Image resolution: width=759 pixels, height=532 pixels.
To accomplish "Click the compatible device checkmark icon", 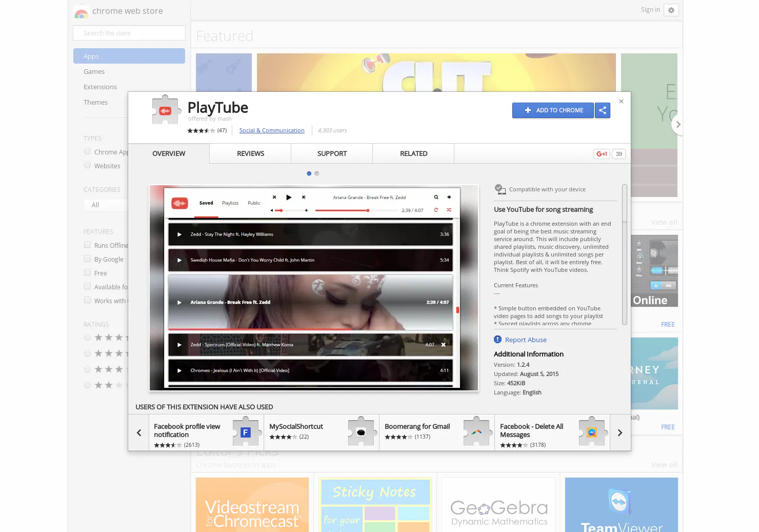I will click(500, 189).
